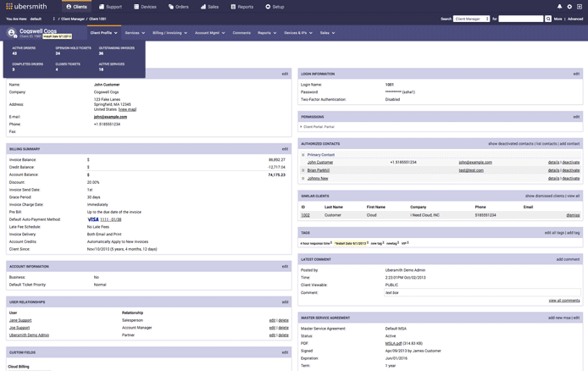Click the Brian Parkhill drag handle icon

pos(303,170)
